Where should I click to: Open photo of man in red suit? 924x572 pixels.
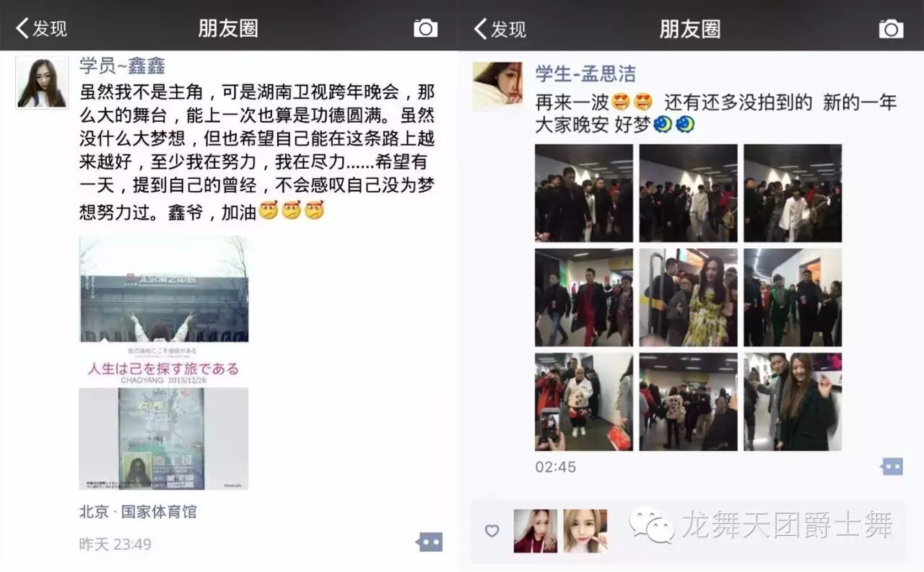[x=584, y=297]
